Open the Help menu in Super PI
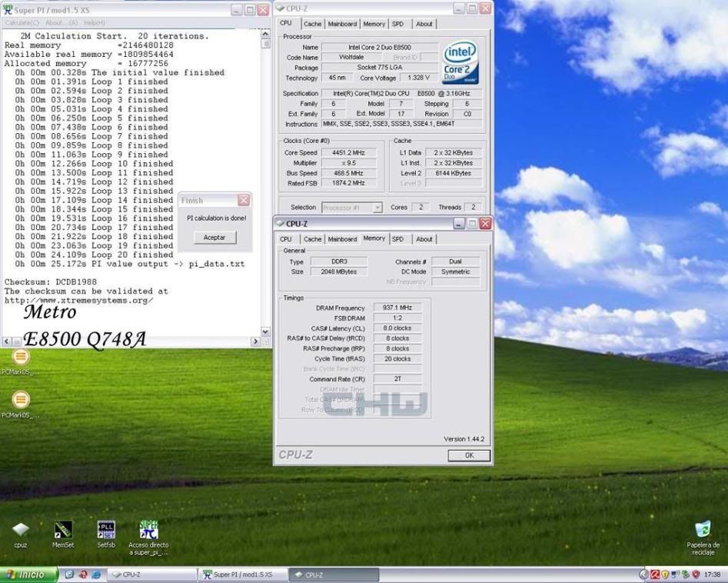This screenshot has height=583, width=728. [95, 22]
